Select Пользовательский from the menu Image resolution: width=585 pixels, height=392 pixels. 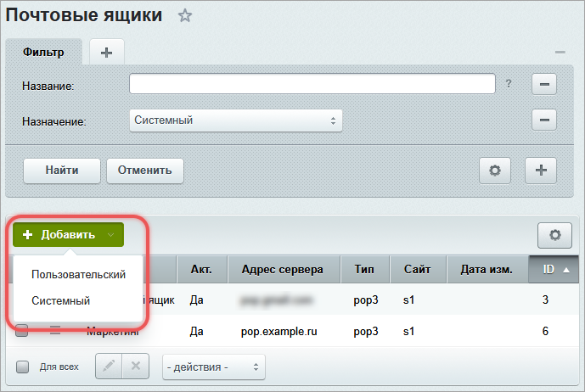[x=78, y=275]
